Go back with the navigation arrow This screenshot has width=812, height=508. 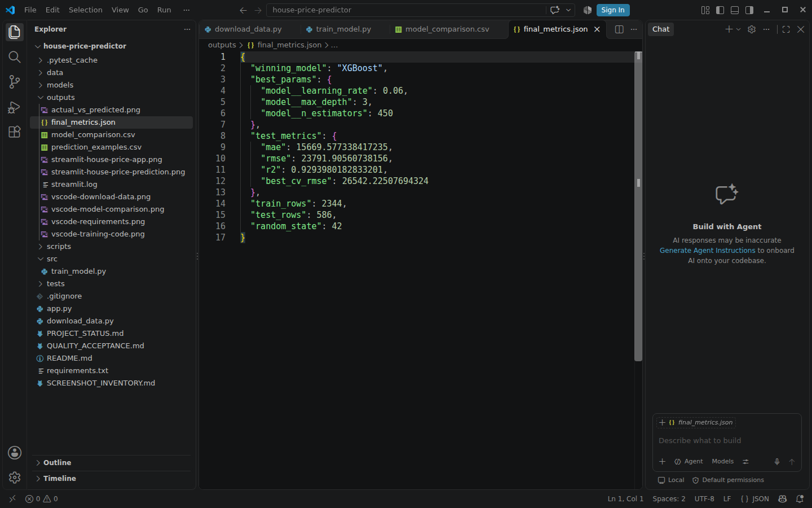point(243,10)
